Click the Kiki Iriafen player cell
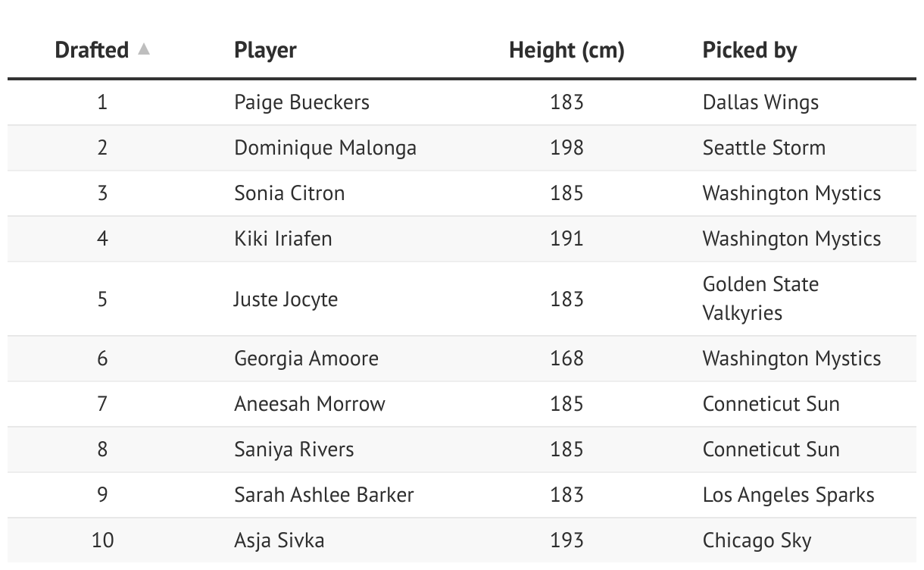This screenshot has height=570, width=924. point(283,239)
